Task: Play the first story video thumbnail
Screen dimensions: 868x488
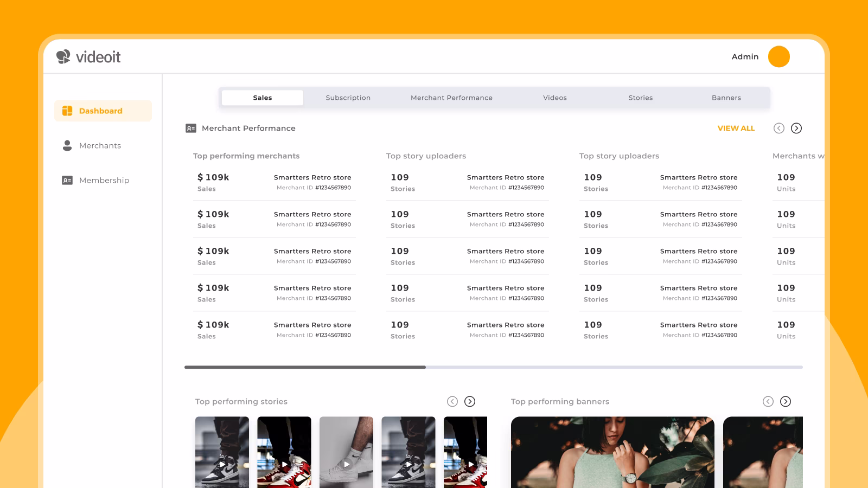Action: tap(222, 452)
